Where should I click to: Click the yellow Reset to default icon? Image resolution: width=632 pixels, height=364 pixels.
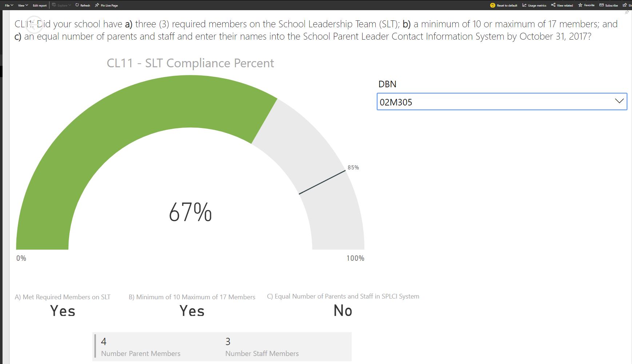coord(493,5)
